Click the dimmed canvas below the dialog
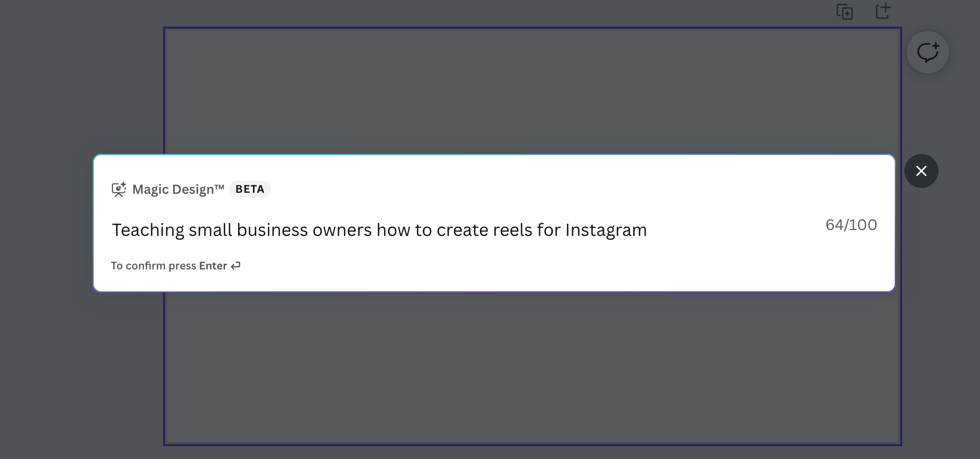 pyautogui.click(x=533, y=367)
